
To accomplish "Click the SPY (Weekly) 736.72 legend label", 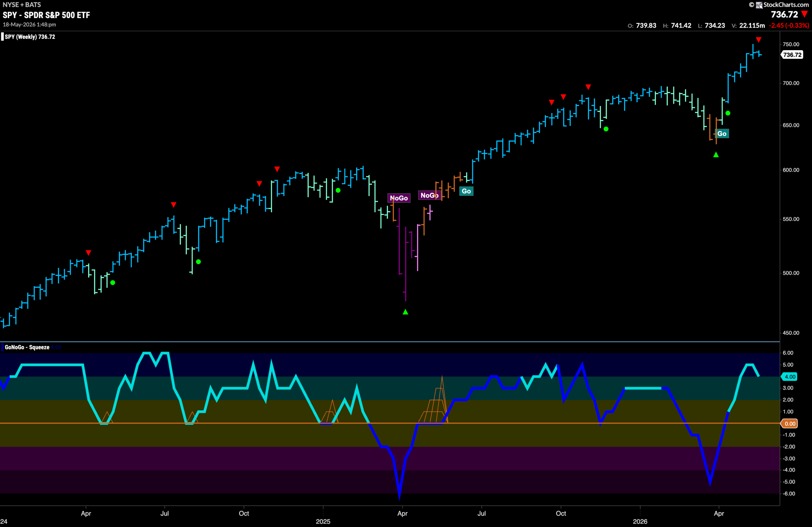I will (x=30, y=37).
